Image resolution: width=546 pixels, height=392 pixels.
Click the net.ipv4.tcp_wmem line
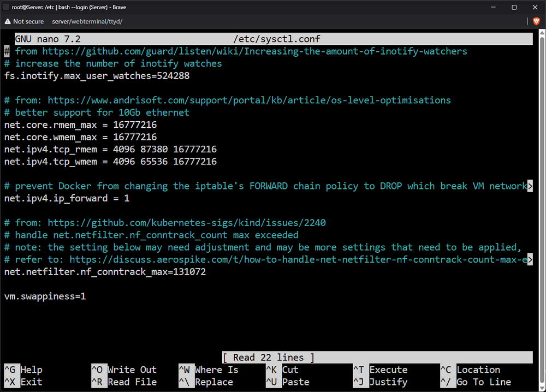click(110, 162)
